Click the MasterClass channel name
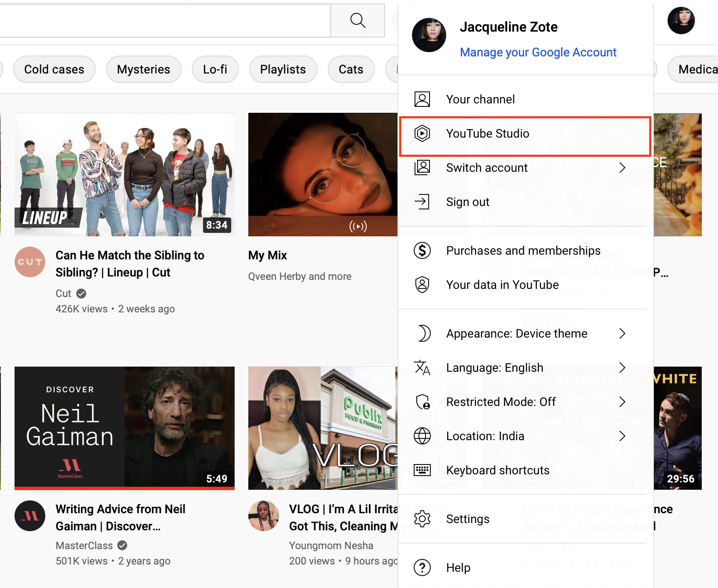This screenshot has width=718, height=588. coord(84,546)
